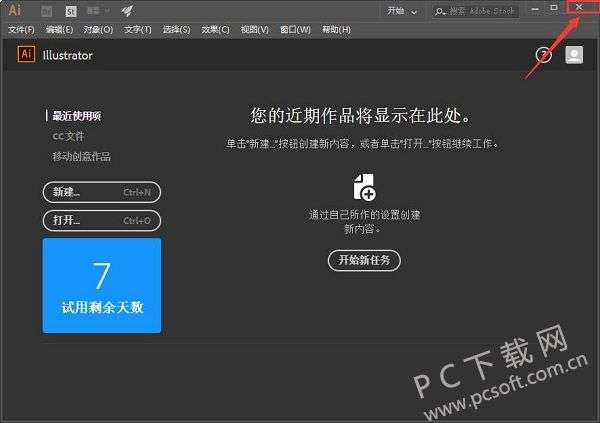Open Adobe Stock via the St icon

pos(71,11)
